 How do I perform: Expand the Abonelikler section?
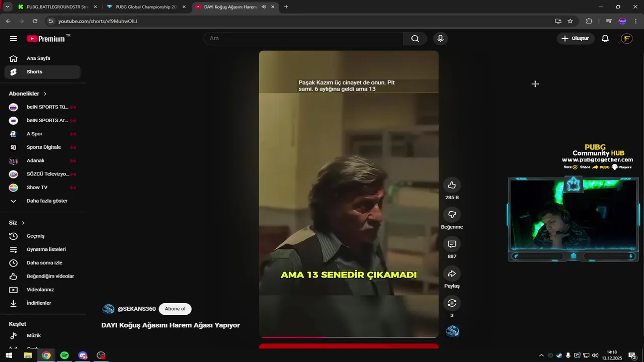(x=28, y=94)
